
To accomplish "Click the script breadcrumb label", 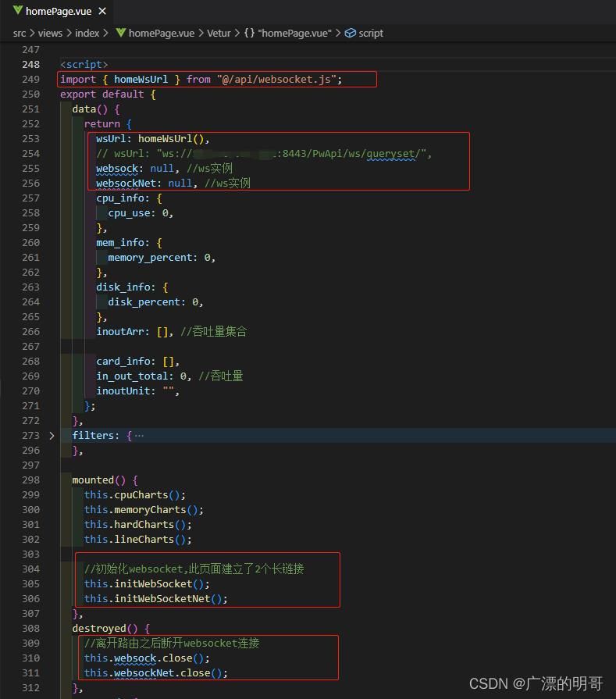I will click(371, 33).
